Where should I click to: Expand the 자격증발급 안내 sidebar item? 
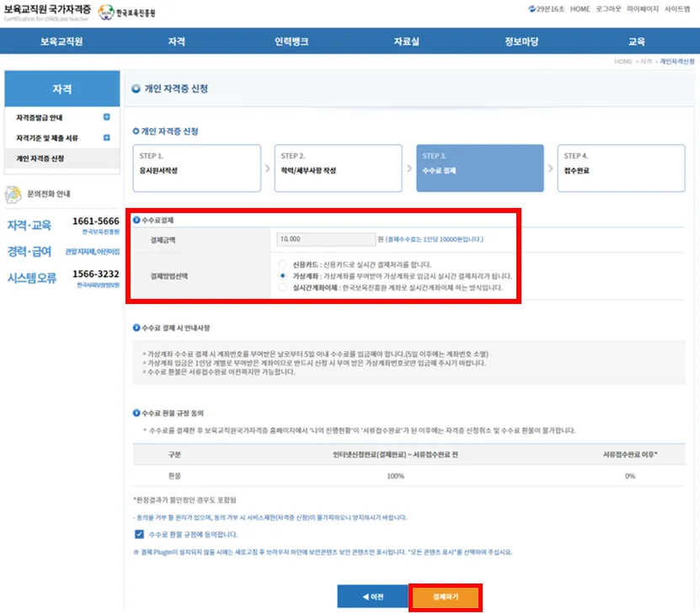pyautogui.click(x=106, y=118)
